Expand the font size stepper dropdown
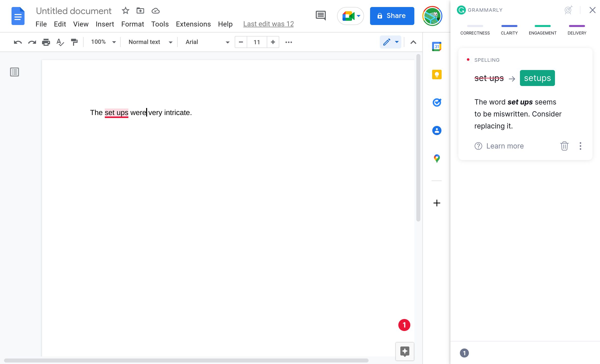Image resolution: width=600 pixels, height=364 pixels. click(x=257, y=42)
